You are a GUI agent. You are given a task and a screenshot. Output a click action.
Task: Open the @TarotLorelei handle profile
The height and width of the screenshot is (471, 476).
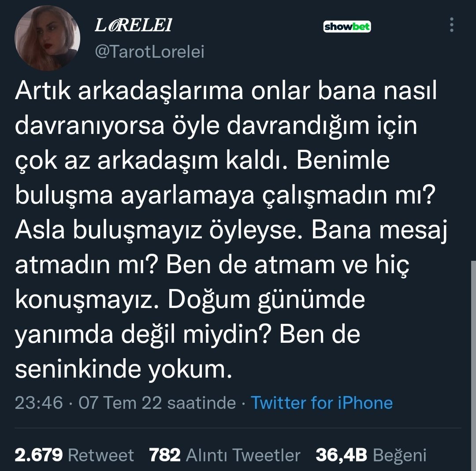(149, 52)
